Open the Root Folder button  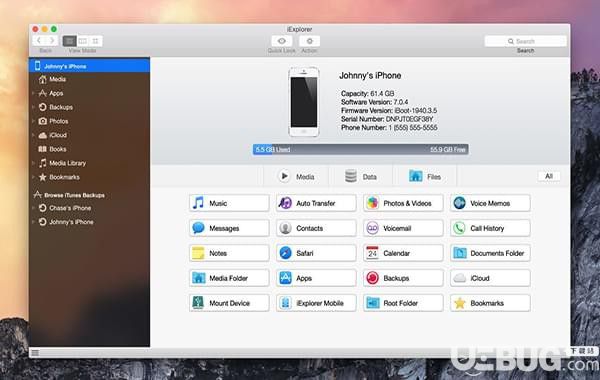click(x=403, y=303)
